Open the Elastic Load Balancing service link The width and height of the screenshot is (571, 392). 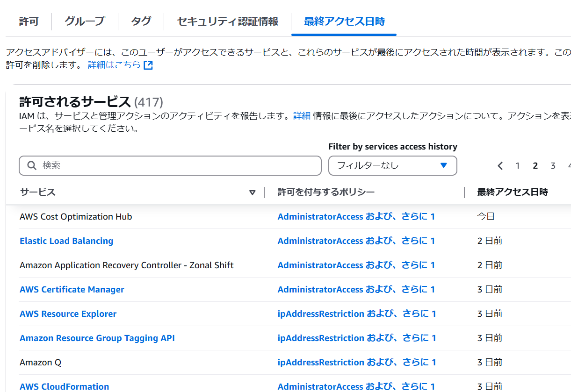[x=66, y=241]
